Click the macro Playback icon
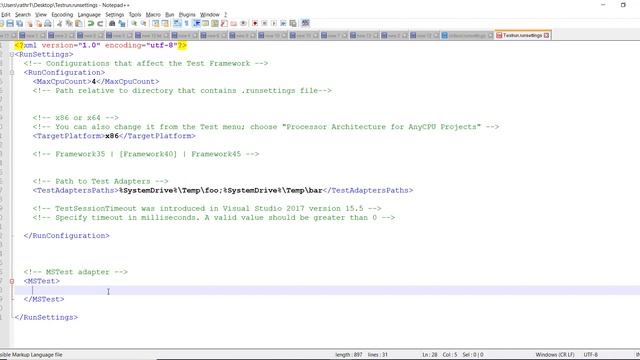Viewport: 640px width, 360px height. tap(274, 23)
